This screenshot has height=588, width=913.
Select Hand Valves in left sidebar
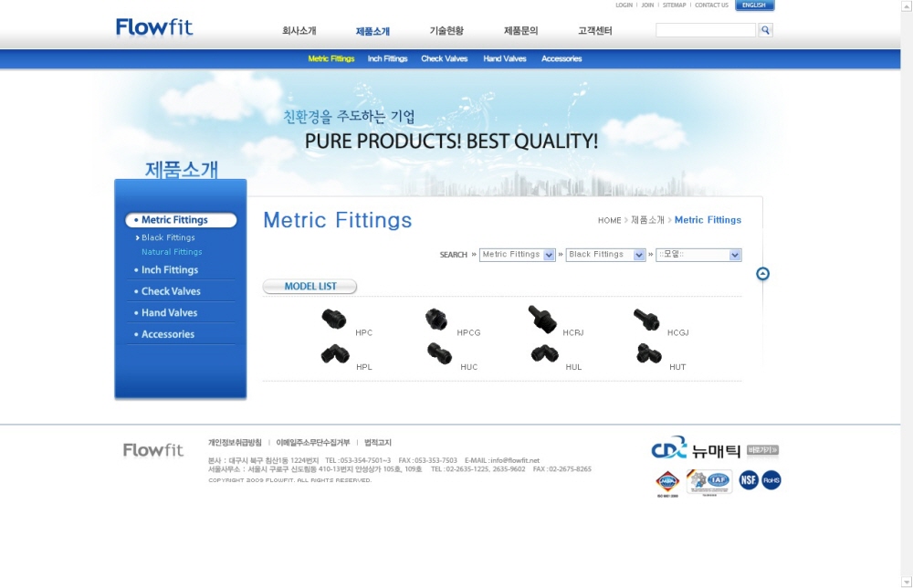pos(169,313)
